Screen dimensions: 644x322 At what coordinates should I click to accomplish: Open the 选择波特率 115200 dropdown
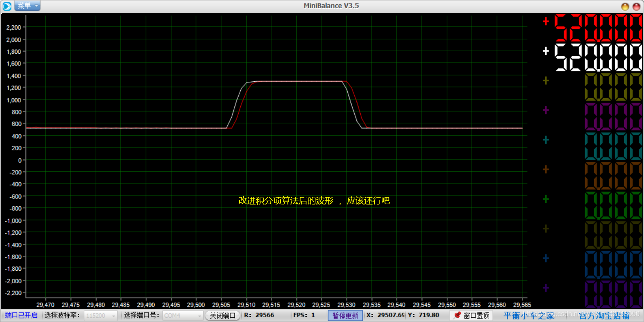tap(101, 316)
